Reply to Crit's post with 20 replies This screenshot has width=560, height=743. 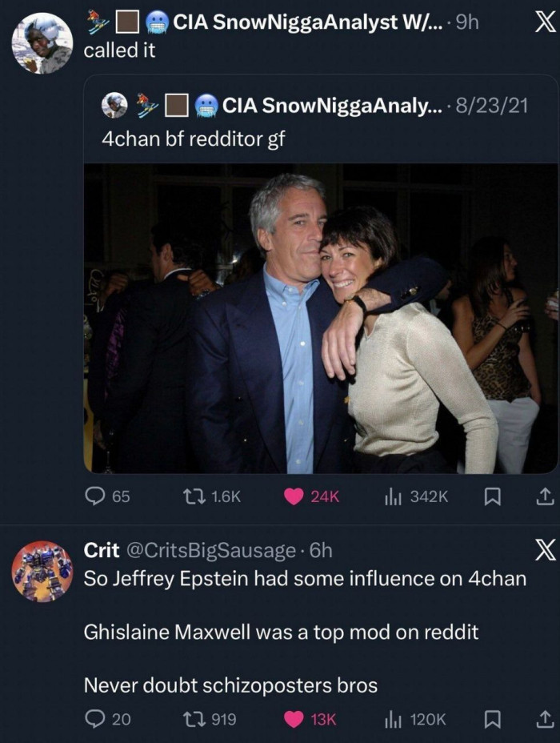(95, 719)
